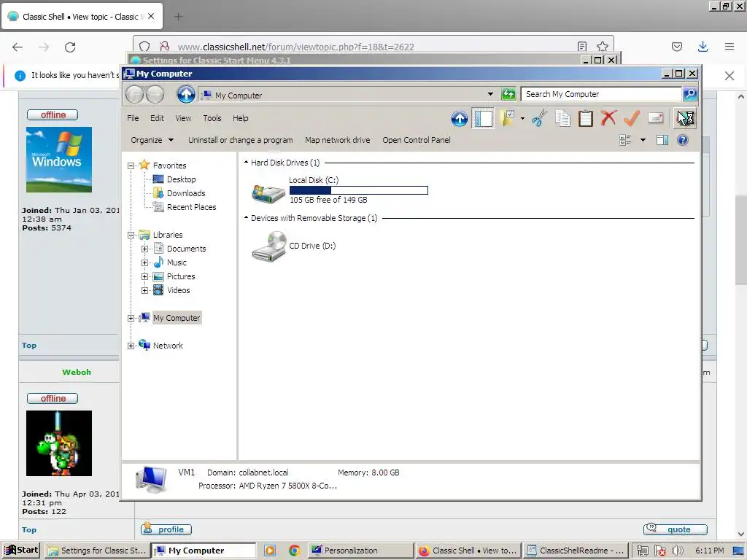Viewport: 747px width, 560px height.
Task: Click the forum quote button
Action: [x=675, y=529]
